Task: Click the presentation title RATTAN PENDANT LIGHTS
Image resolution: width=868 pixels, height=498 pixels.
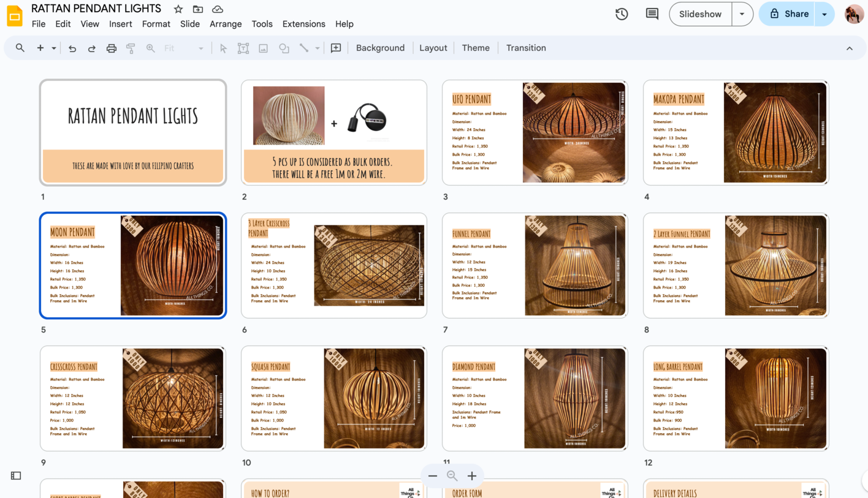Action: click(96, 9)
